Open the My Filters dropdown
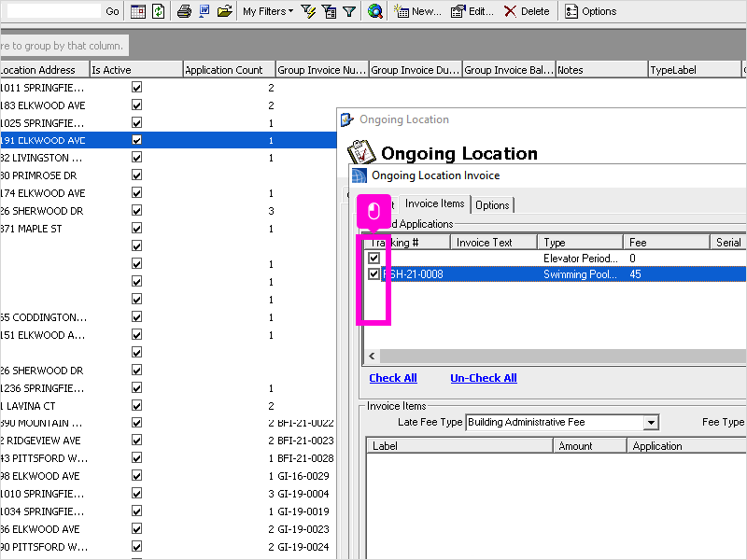 (268, 11)
